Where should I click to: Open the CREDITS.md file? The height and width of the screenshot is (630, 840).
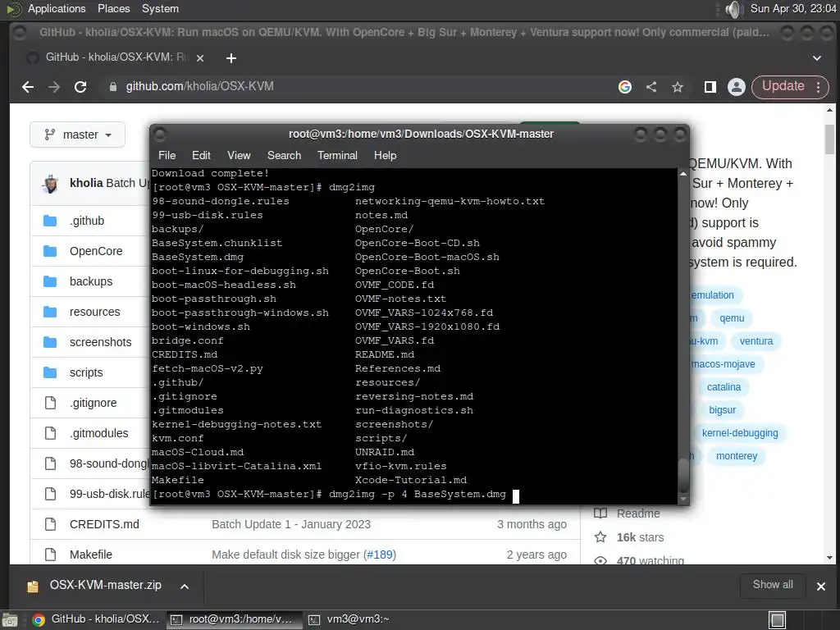[x=104, y=524]
